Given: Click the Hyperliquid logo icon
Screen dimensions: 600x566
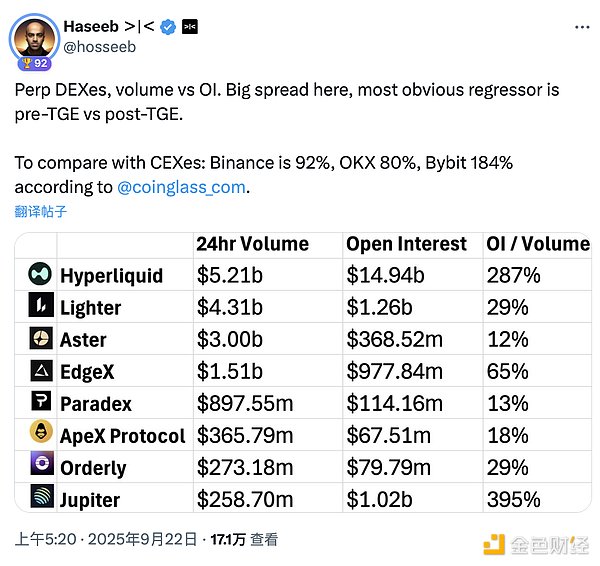Looking at the screenshot, I should point(39,273).
